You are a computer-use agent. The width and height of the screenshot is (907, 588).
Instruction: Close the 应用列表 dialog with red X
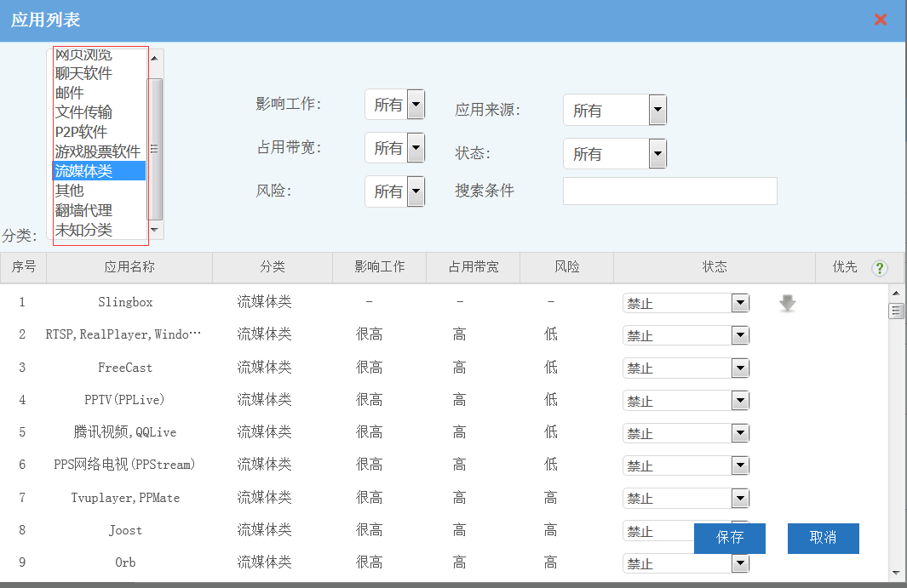click(x=881, y=20)
